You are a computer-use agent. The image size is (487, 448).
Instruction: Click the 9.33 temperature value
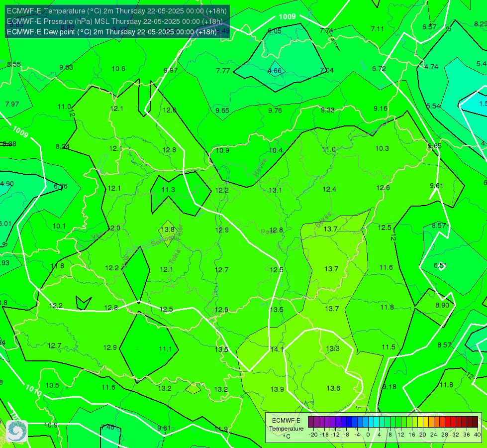pyautogui.click(x=328, y=110)
